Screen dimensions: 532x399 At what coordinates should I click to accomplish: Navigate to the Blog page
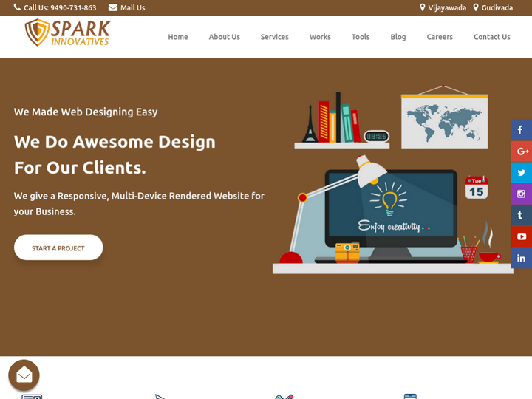tap(398, 37)
